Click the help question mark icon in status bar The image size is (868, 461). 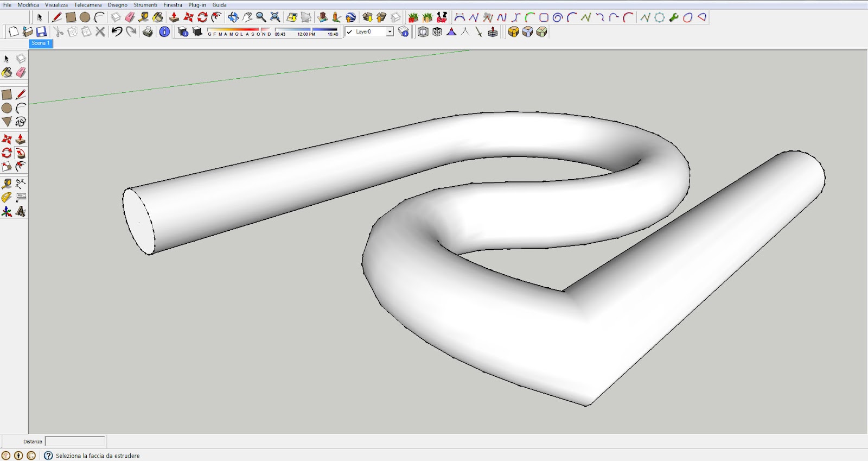[x=48, y=456]
